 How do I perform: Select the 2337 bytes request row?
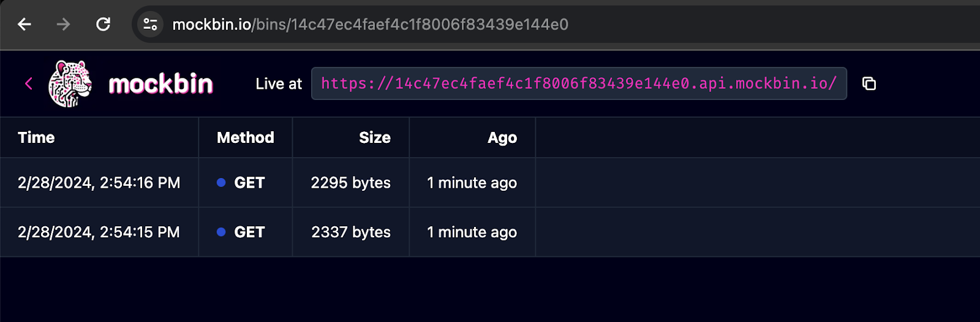(x=490, y=232)
